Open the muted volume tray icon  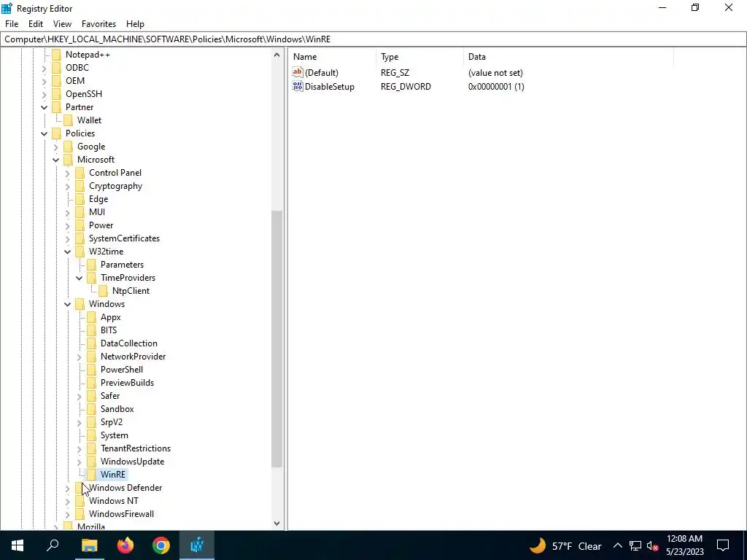652,545
